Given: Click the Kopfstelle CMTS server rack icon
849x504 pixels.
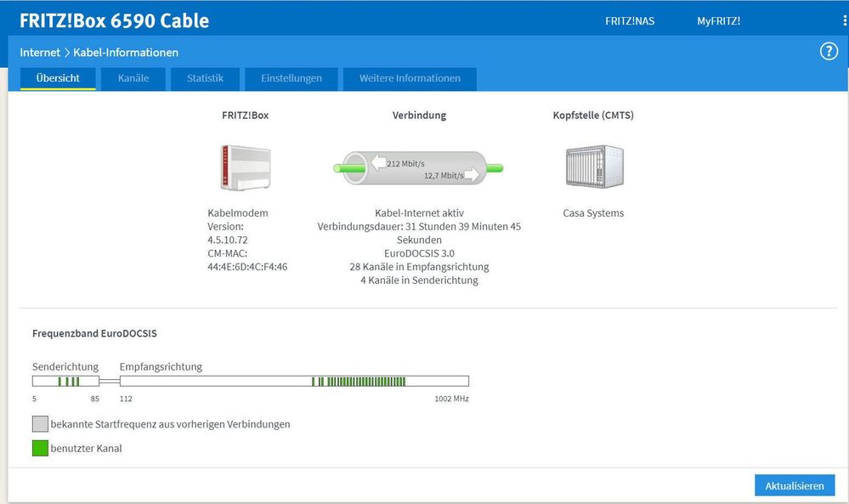Looking at the screenshot, I should (593, 167).
